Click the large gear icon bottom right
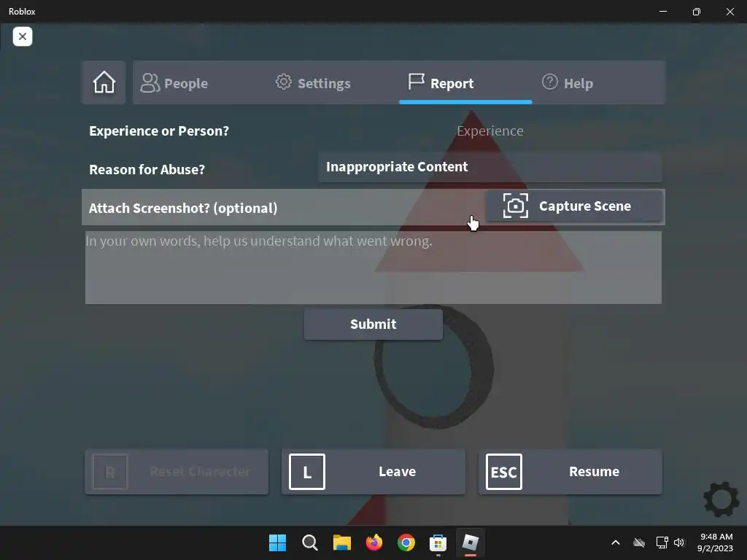747x560 pixels. coord(721,499)
